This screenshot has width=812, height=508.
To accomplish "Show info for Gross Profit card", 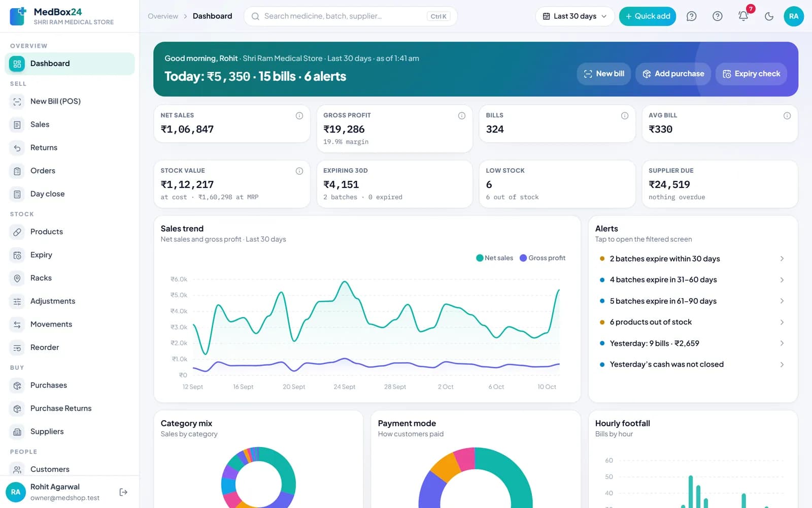I will click(462, 116).
